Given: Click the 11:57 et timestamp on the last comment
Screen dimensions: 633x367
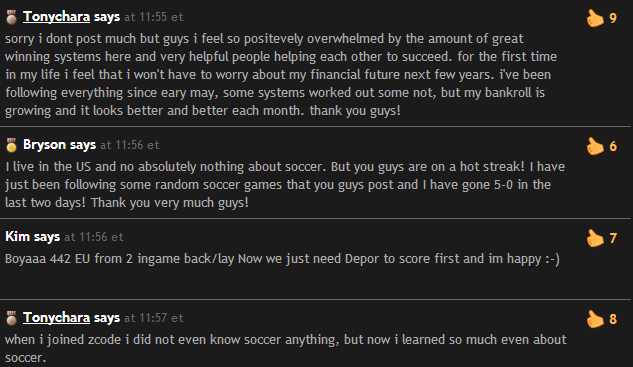Looking at the screenshot, I should 154,318.
